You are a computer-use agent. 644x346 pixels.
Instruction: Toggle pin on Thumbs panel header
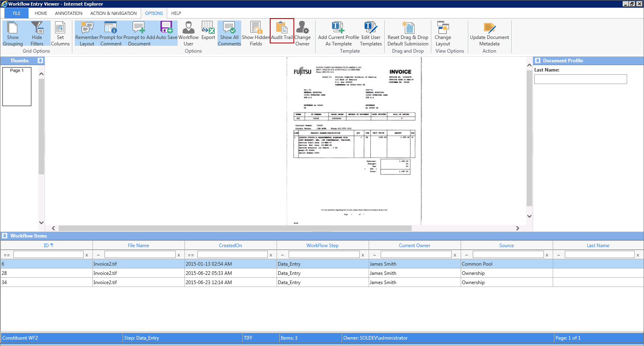(x=40, y=61)
